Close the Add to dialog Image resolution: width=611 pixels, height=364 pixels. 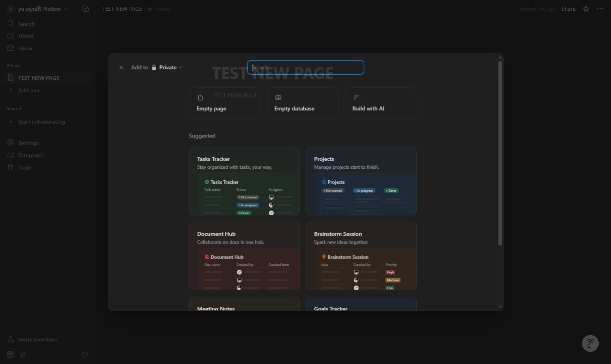point(121,67)
